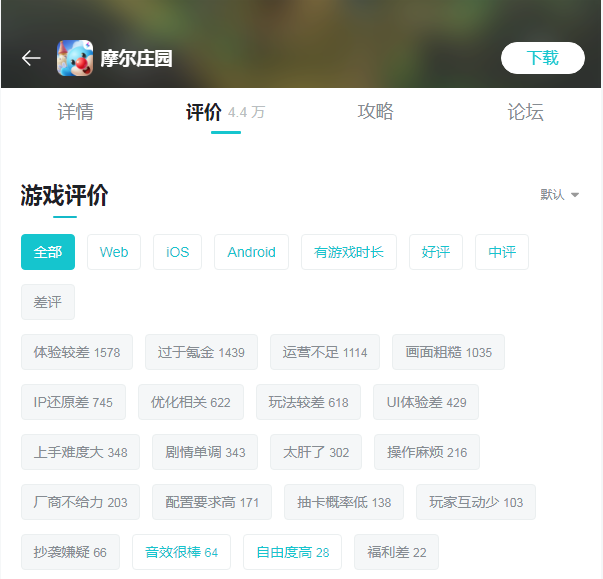
Task: Filter reviews by Android
Action: [251, 252]
